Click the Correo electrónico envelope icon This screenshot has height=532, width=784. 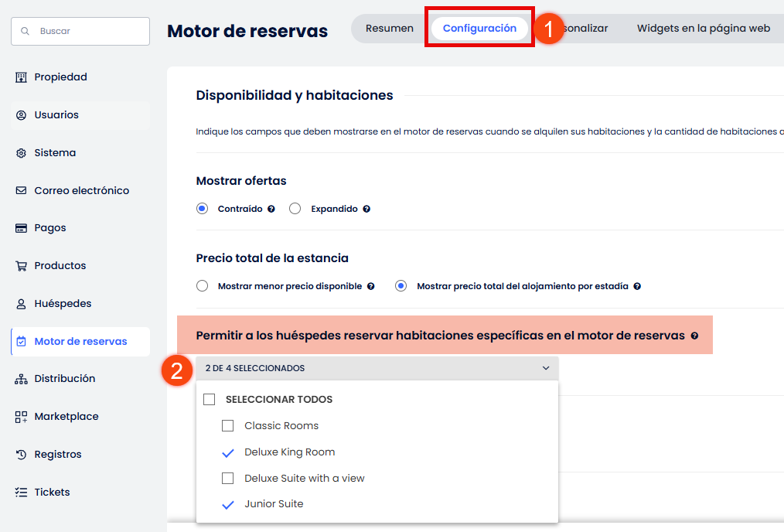coord(21,191)
